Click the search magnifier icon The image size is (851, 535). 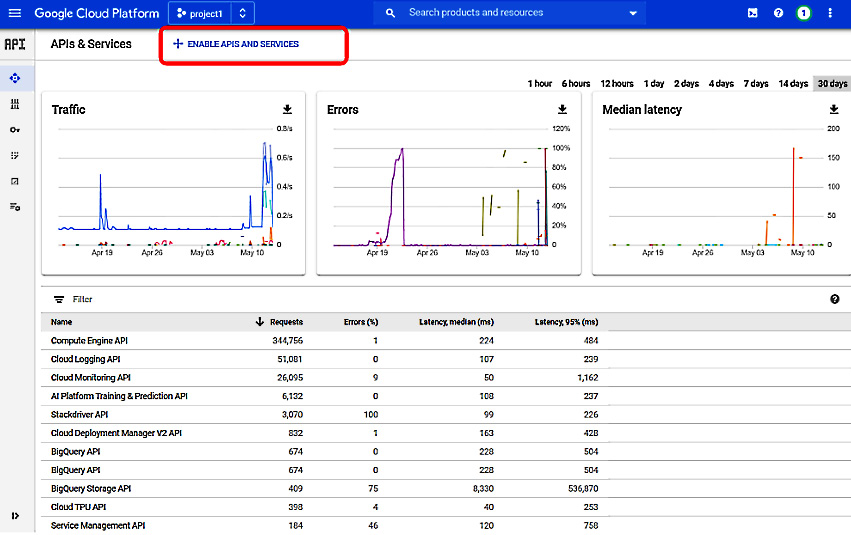390,13
